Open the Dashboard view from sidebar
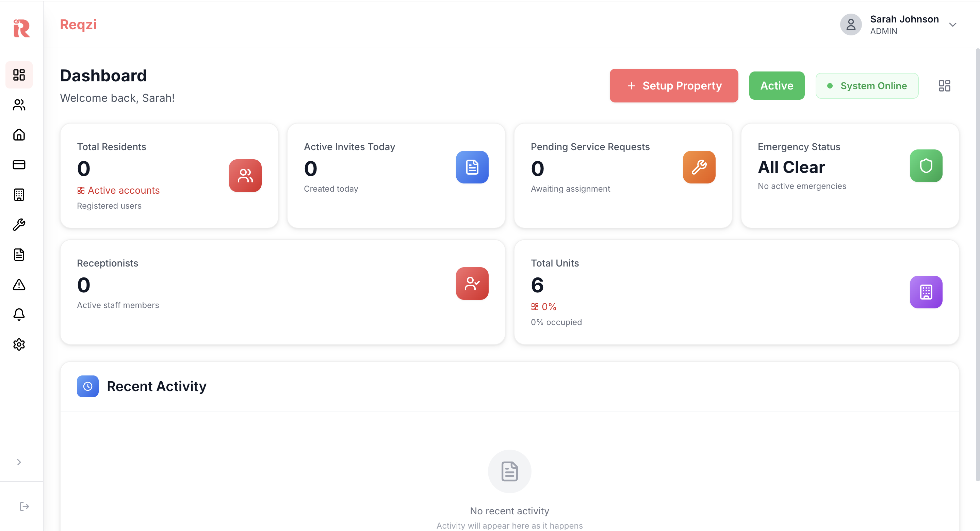 point(19,75)
